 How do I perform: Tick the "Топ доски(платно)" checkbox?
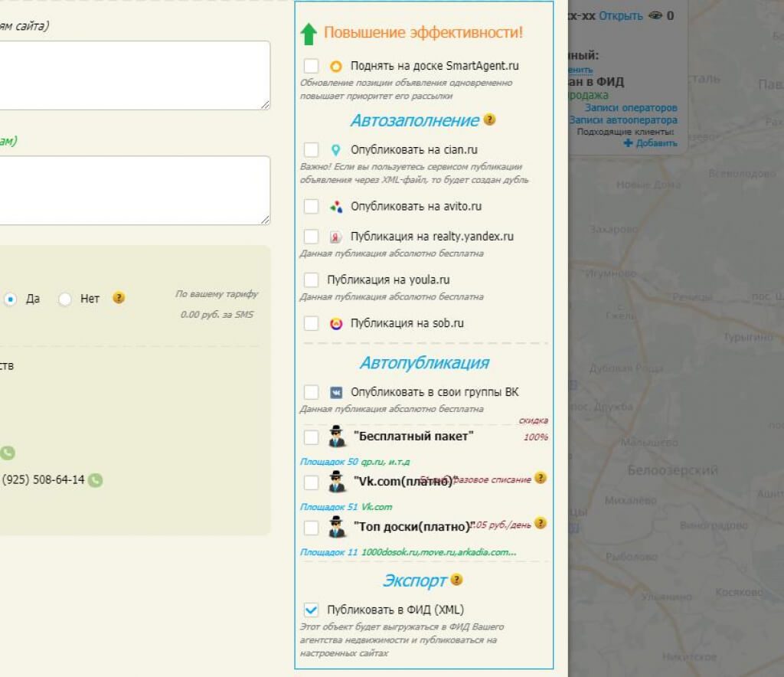tap(311, 528)
